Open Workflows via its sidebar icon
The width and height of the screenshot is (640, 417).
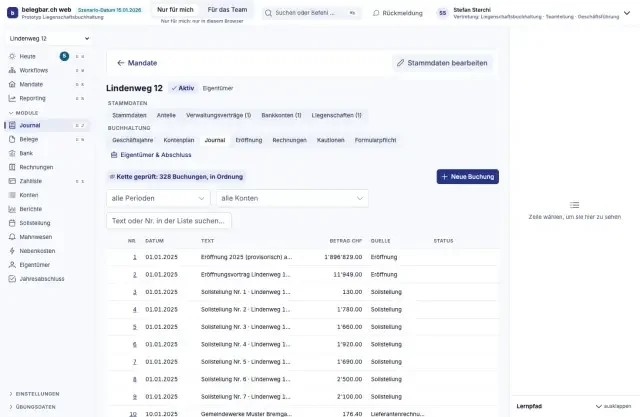12,70
